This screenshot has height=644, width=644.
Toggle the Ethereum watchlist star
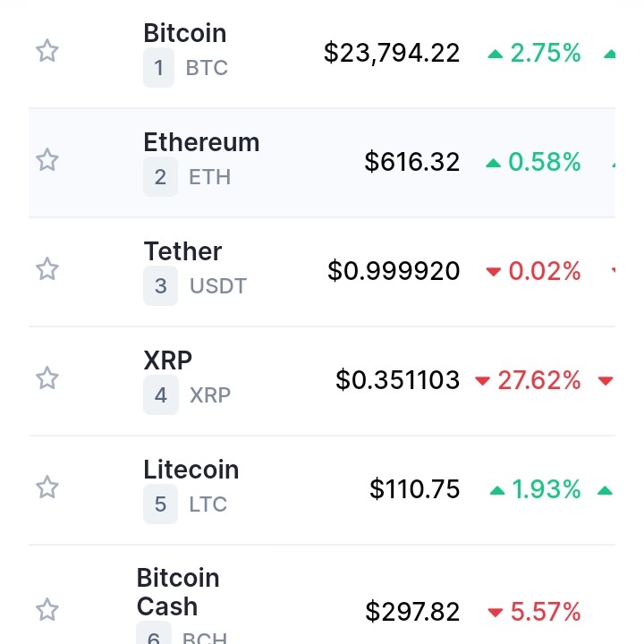47,160
